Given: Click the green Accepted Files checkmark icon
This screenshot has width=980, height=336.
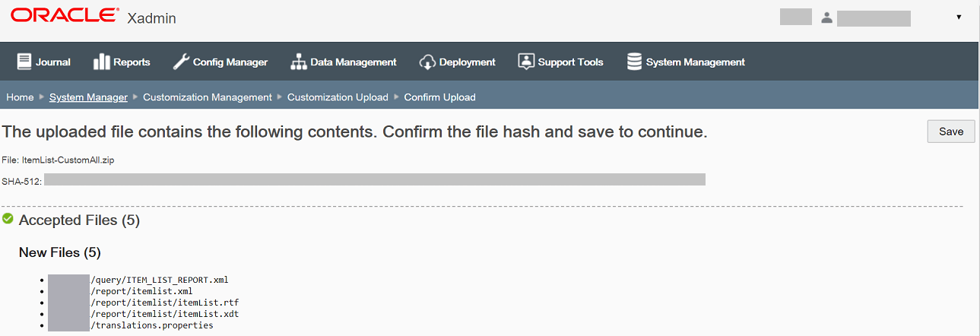Looking at the screenshot, I should click(x=8, y=219).
